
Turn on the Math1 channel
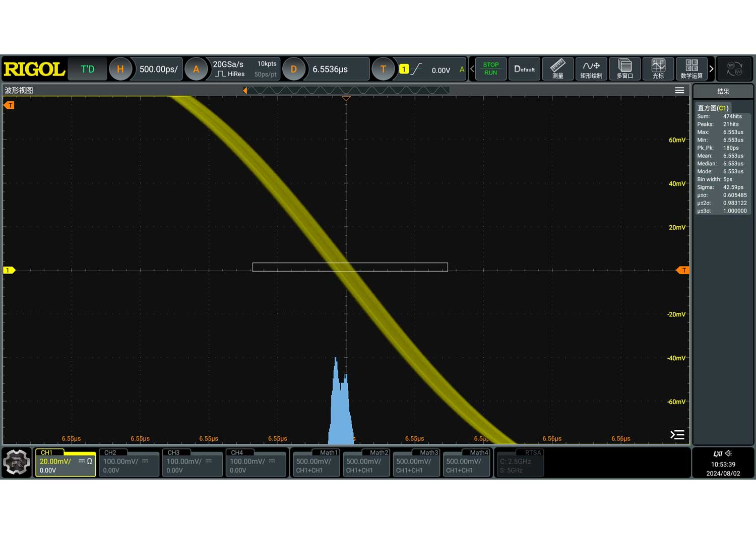[x=316, y=462]
